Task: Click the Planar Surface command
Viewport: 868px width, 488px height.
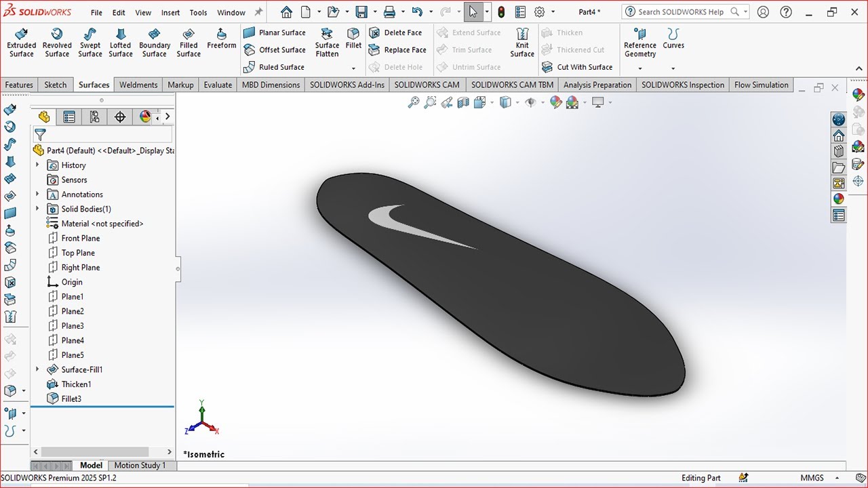Action: pos(275,33)
